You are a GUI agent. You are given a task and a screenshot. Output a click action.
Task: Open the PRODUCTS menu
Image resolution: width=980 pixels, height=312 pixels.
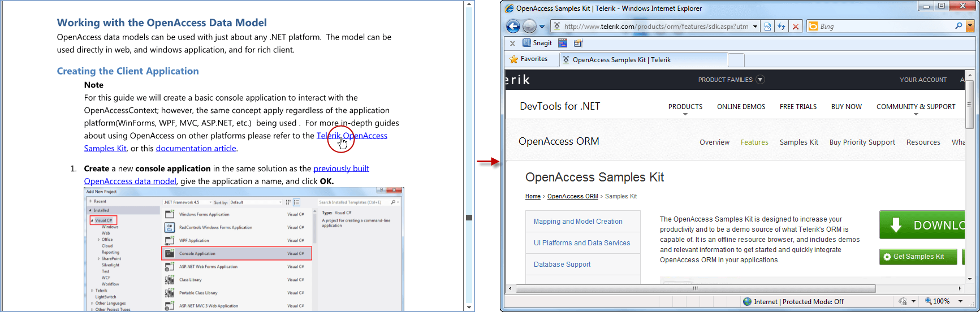tap(685, 107)
